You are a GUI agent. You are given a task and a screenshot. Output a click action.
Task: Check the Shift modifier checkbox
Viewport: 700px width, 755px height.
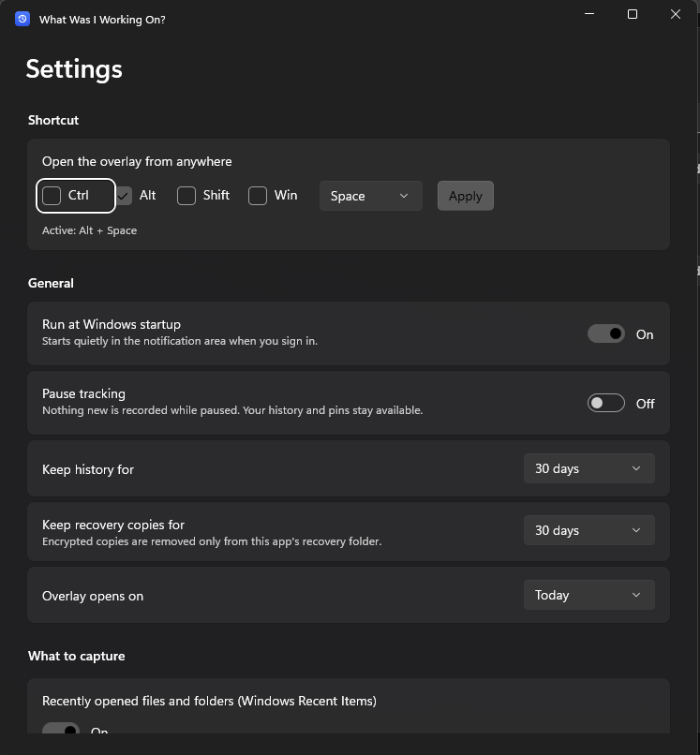[x=186, y=196]
